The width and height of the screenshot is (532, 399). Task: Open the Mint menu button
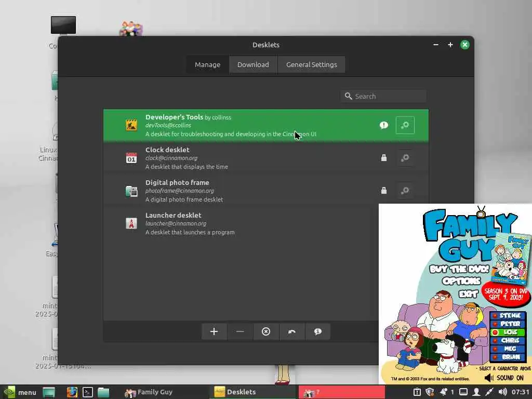click(x=20, y=392)
